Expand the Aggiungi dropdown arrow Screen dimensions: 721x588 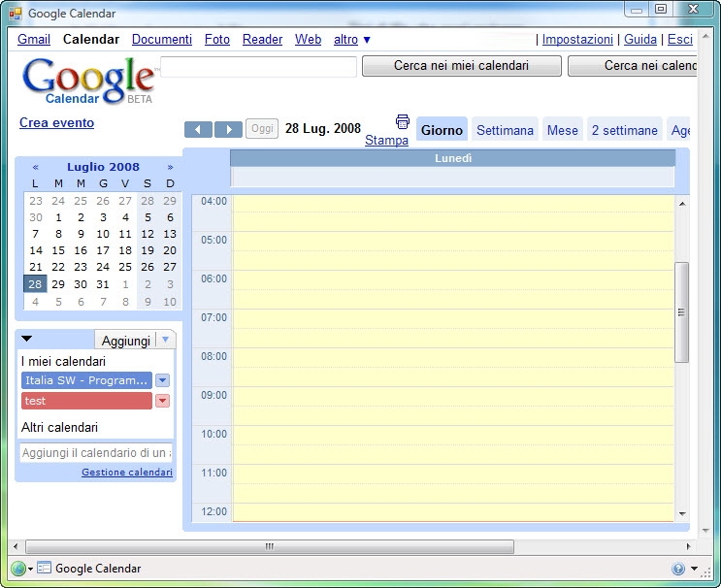click(165, 340)
